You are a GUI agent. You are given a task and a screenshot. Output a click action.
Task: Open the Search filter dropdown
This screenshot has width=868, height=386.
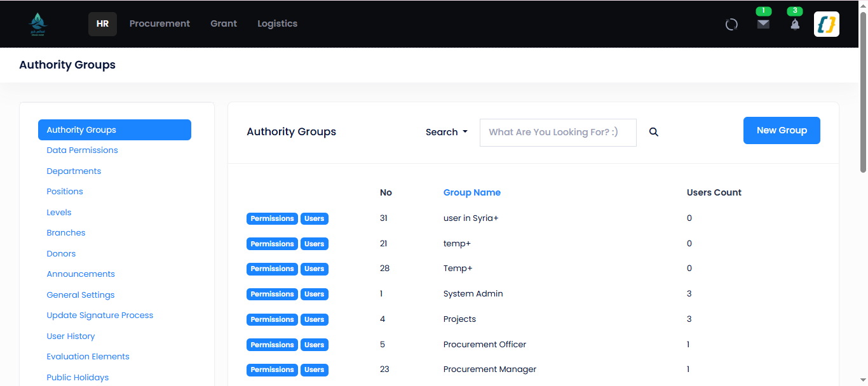pos(447,132)
